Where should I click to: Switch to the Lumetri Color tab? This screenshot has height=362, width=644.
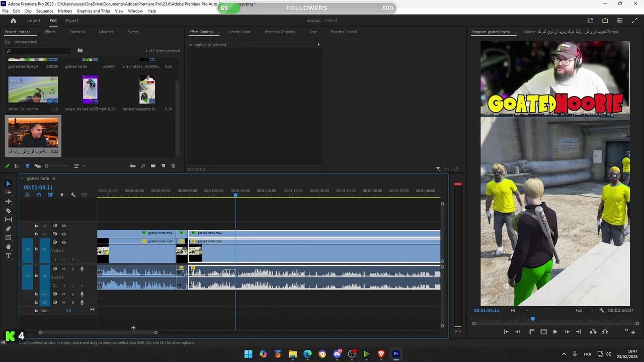pyautogui.click(x=238, y=32)
